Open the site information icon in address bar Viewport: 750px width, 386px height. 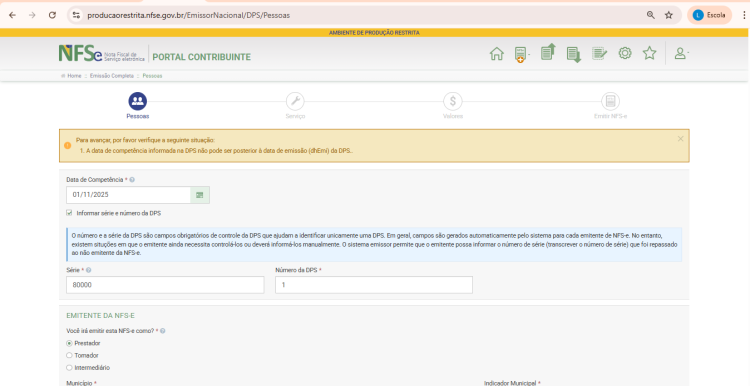pos(76,15)
